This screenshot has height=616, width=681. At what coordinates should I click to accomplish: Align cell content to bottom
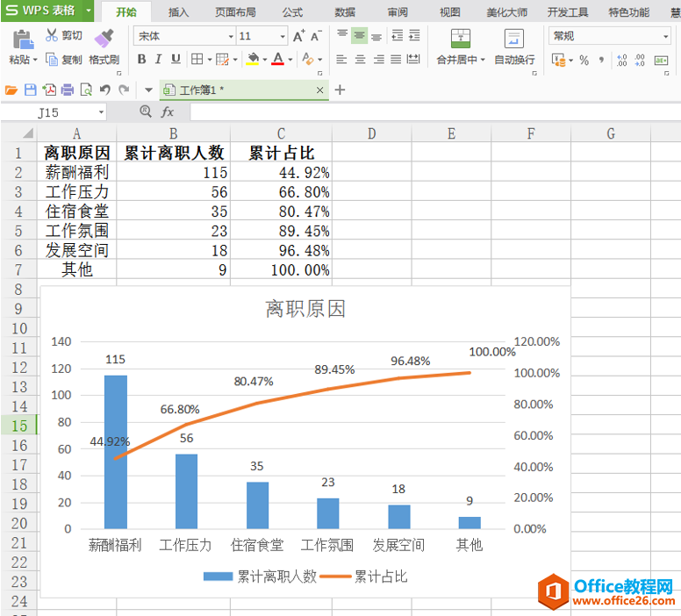point(376,36)
